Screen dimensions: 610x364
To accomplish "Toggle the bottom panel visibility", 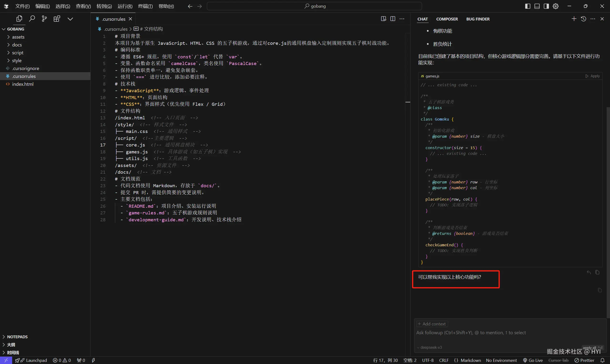I will (537, 6).
